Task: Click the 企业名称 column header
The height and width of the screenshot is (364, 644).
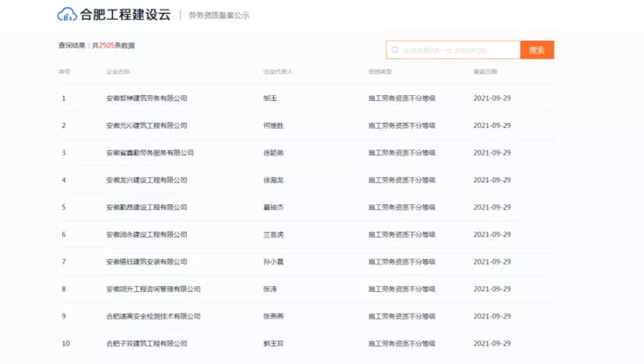Action: pos(118,71)
